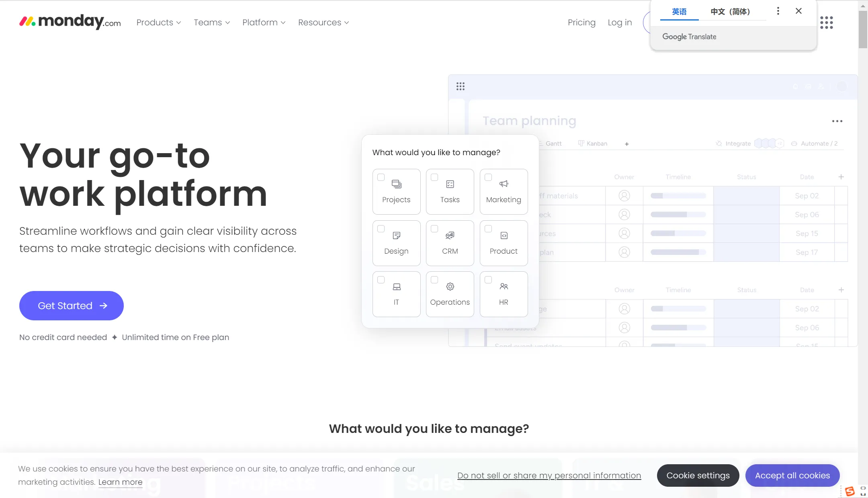Viewport: 868px width, 498px height.
Task: Click owner avatar in Sep 17 row
Action: tap(624, 252)
